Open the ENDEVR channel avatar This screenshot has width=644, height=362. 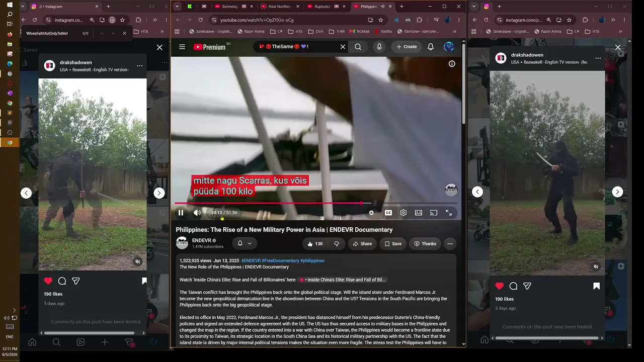[x=182, y=243]
